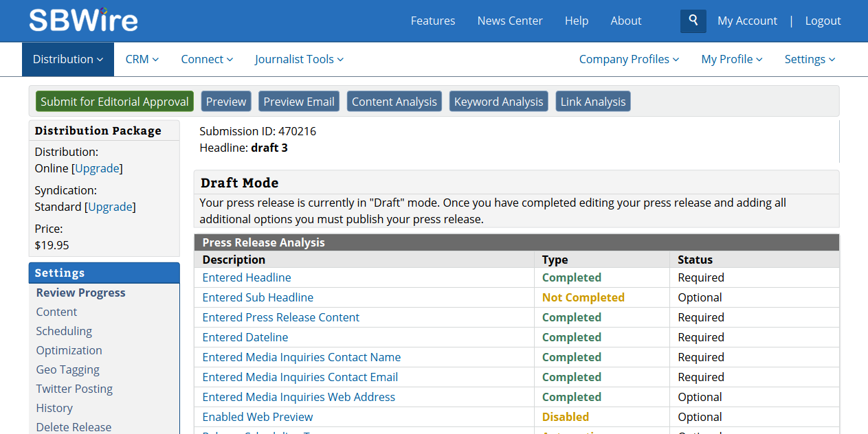Open Optimization in sidebar
Image resolution: width=868 pixels, height=434 pixels.
point(69,350)
